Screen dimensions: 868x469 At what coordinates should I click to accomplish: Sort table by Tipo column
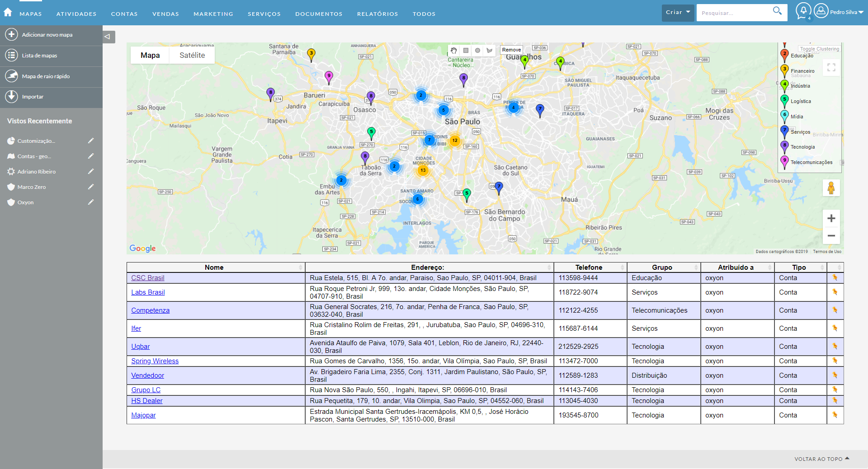pyautogui.click(x=801, y=267)
